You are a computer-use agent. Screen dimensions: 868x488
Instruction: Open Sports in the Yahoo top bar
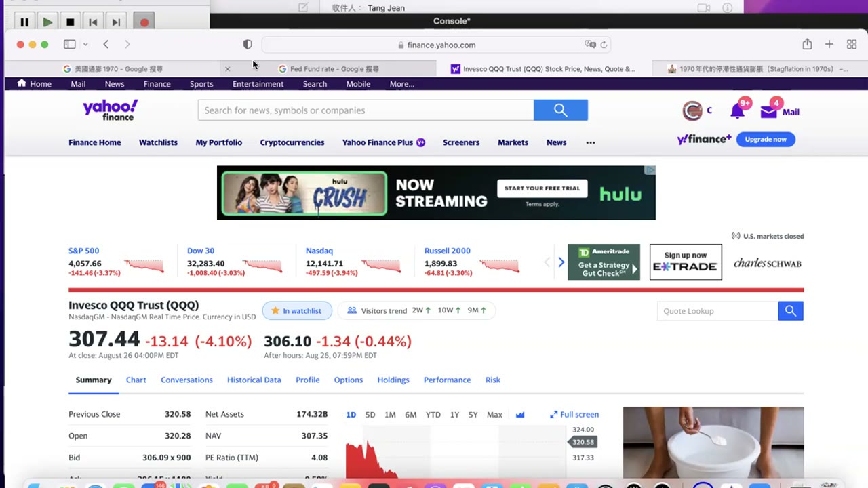pyautogui.click(x=201, y=84)
